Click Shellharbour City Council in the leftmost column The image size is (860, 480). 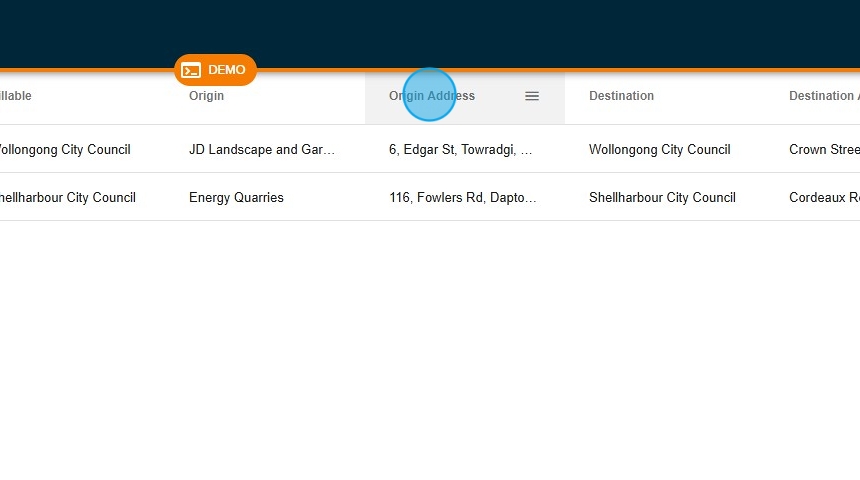point(66,198)
